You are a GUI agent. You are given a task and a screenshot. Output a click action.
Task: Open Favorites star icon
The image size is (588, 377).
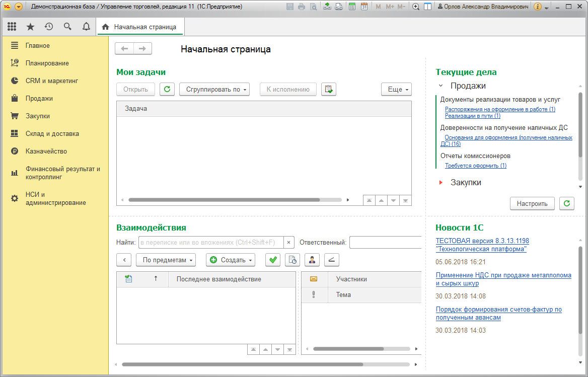30,27
